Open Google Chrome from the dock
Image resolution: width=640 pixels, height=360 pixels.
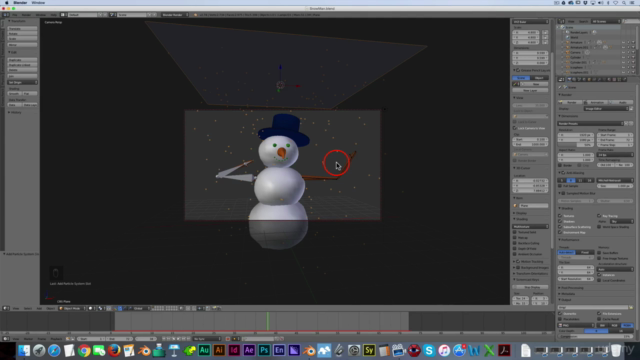[x=84, y=350]
